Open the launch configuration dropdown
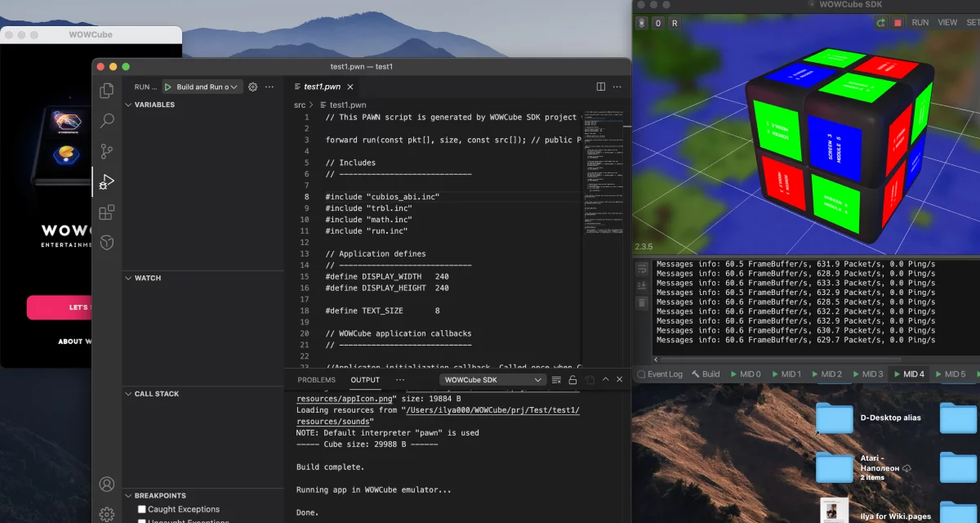The width and height of the screenshot is (980, 523). 234,87
